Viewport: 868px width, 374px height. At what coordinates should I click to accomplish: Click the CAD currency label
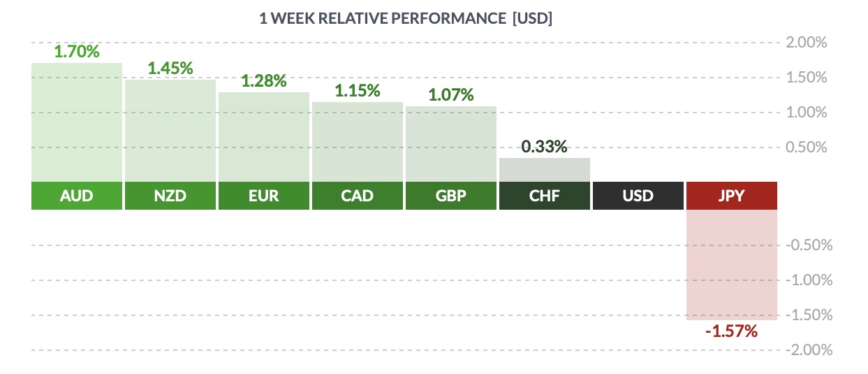[x=358, y=196]
